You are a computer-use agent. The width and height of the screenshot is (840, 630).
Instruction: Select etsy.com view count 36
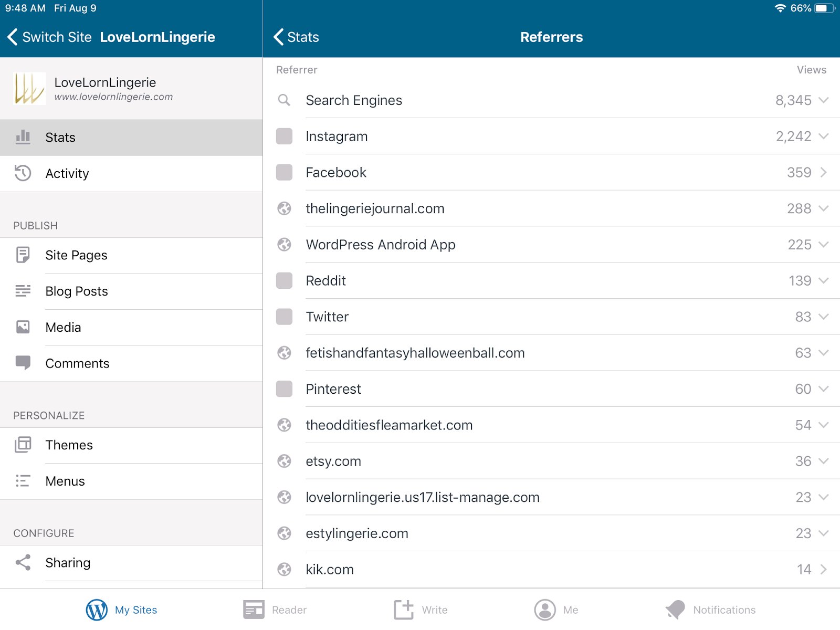point(803,461)
